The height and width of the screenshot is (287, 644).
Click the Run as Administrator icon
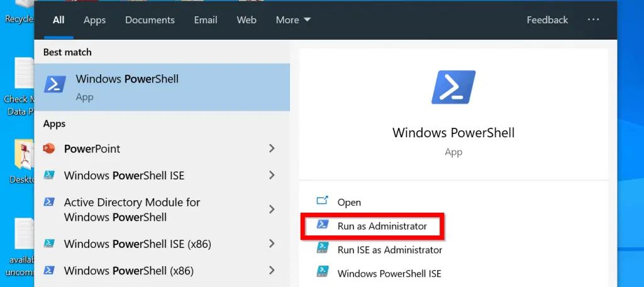(323, 225)
